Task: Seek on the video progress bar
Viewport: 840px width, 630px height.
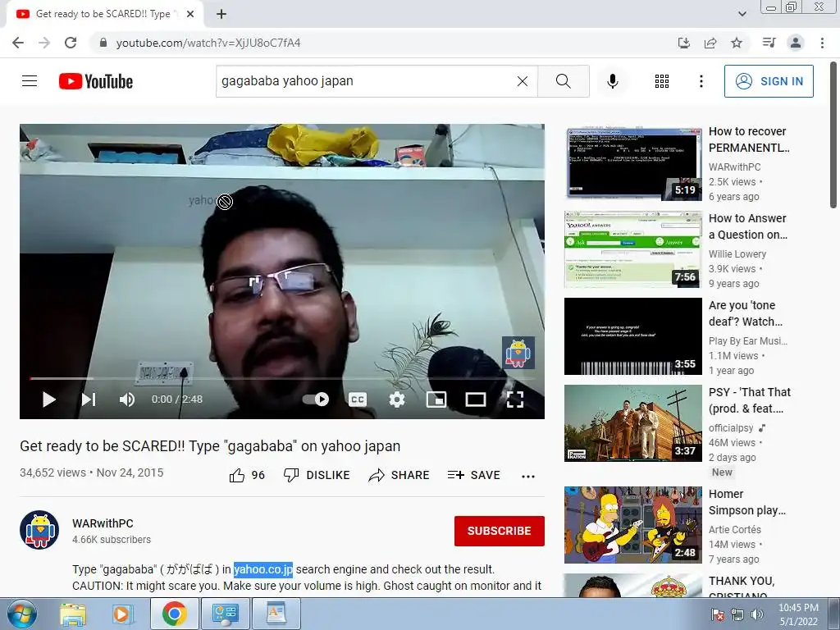Action: click(282, 378)
